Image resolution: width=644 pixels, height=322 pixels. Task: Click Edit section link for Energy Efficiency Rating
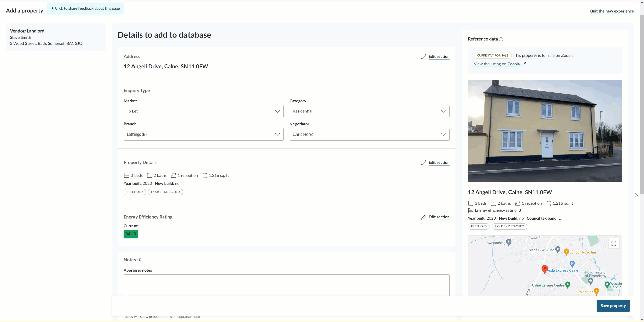coord(439,217)
